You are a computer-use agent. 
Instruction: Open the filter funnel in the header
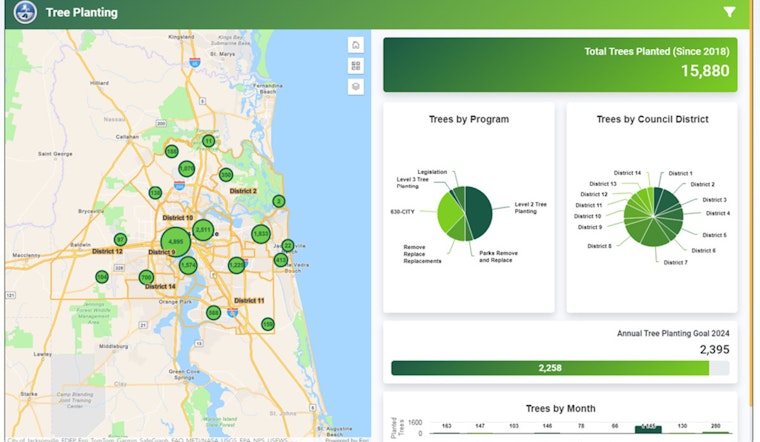point(729,12)
